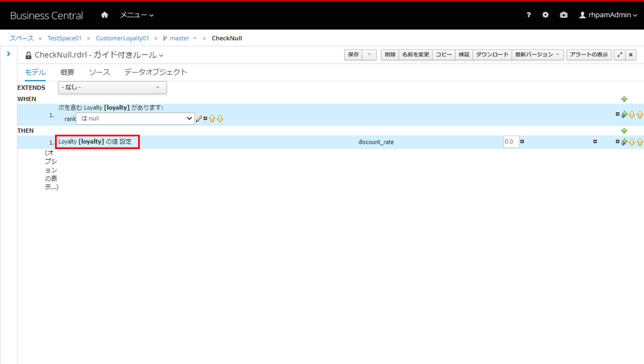Click the Loyalty [loyalty] の値 設定 action text

(95, 141)
